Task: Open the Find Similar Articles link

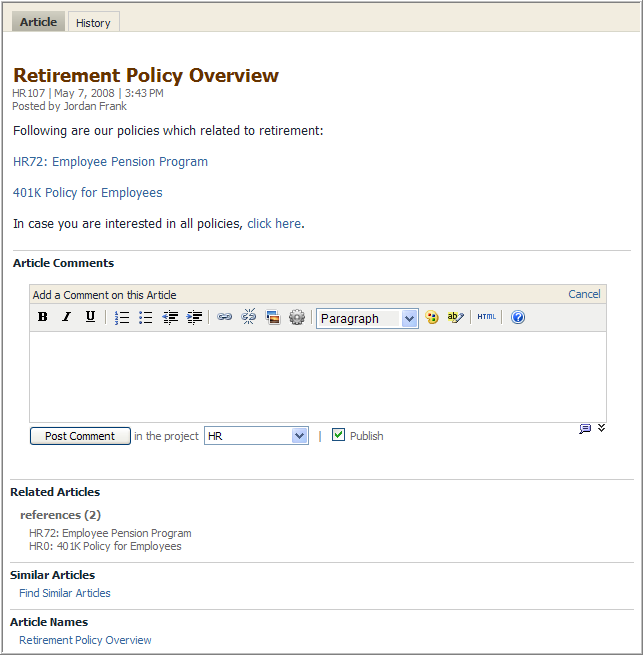Action: 65,593
